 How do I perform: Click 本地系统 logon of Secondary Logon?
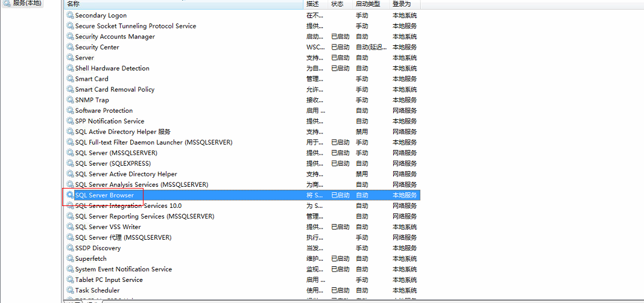pos(405,15)
